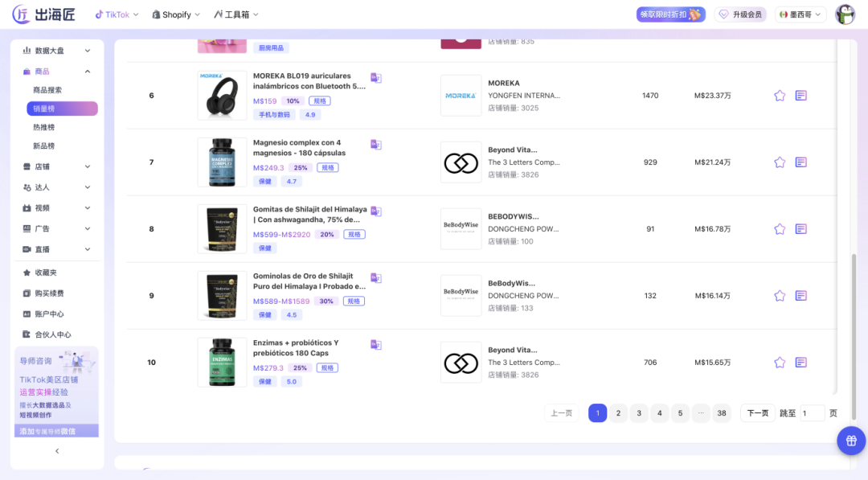Go to page 3

pyautogui.click(x=639, y=413)
